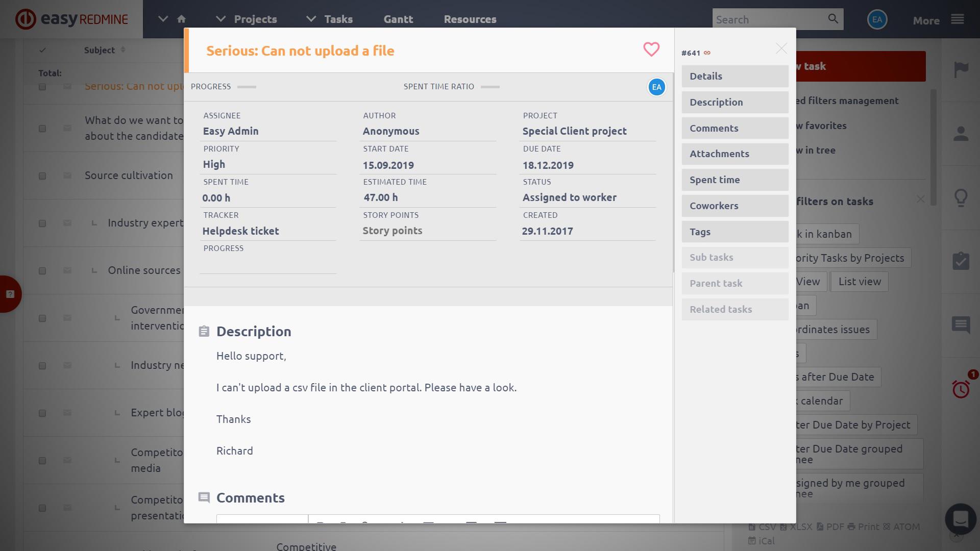Open the clipboard checkmark icon in the sidebar
The image size is (980, 551).
pyautogui.click(x=961, y=261)
